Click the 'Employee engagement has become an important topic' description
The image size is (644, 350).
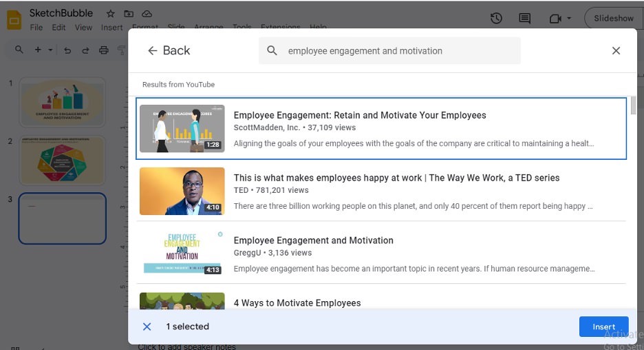tap(414, 269)
